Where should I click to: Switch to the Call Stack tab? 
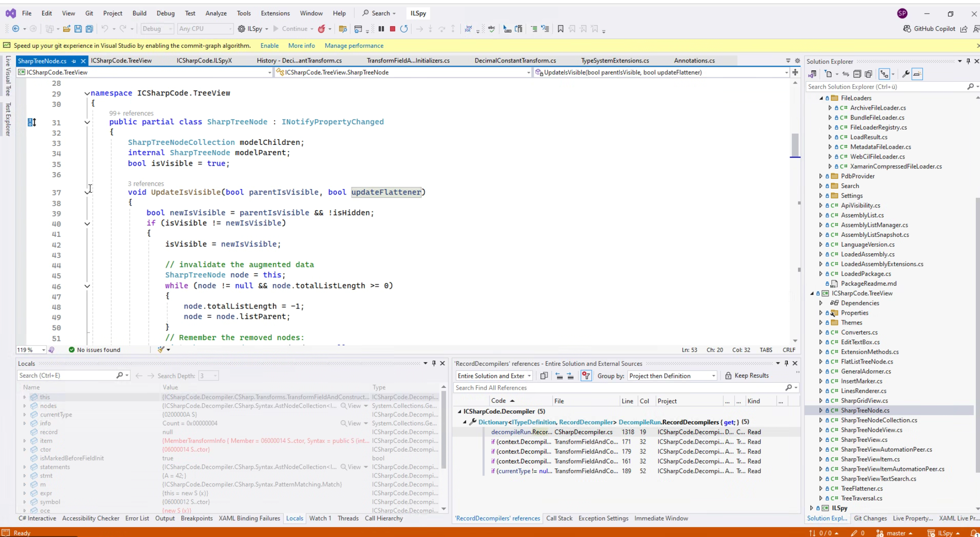tap(559, 518)
